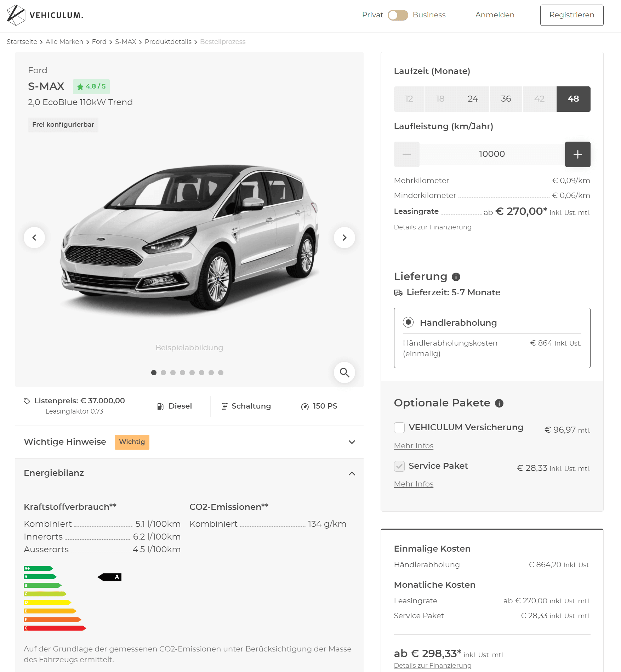The width and height of the screenshot is (621, 672).
Task: Select Händlerabholung radio button
Action: click(x=408, y=322)
